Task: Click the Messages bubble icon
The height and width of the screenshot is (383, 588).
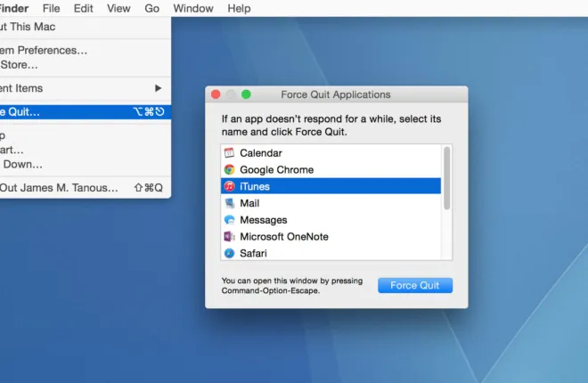Action: coord(229,220)
